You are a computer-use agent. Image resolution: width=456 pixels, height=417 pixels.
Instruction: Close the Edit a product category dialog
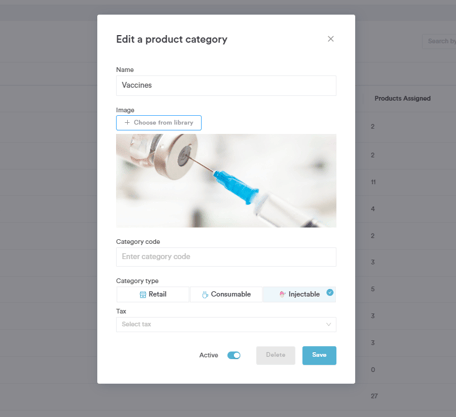tap(330, 39)
